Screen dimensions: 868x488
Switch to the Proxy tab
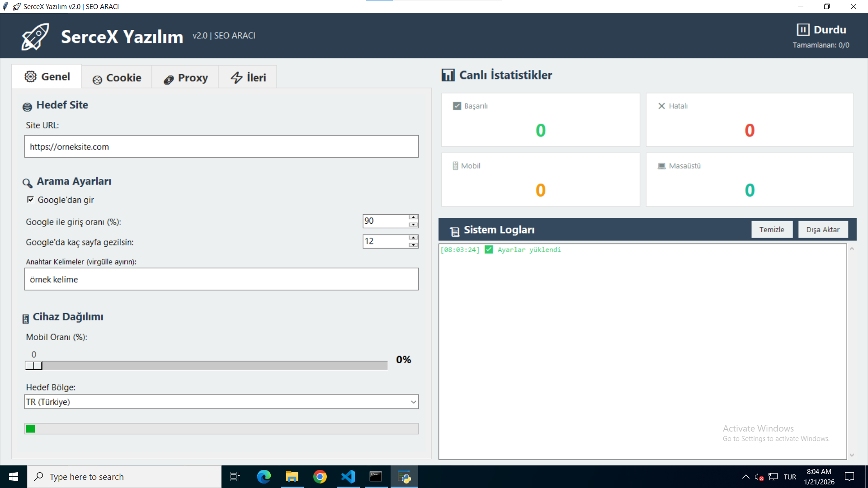tap(185, 78)
